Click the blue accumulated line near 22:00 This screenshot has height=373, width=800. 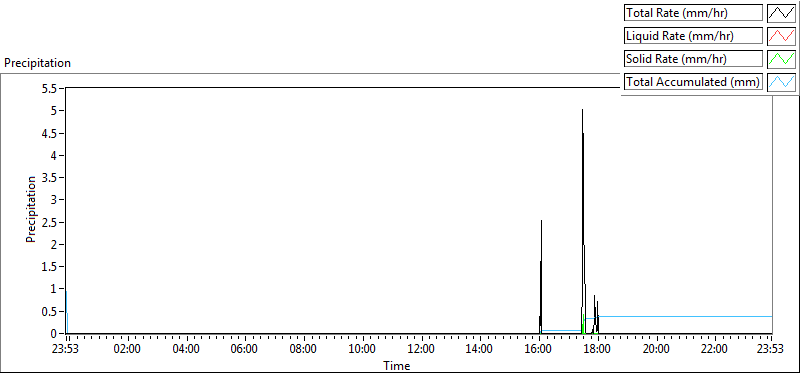tap(714, 316)
